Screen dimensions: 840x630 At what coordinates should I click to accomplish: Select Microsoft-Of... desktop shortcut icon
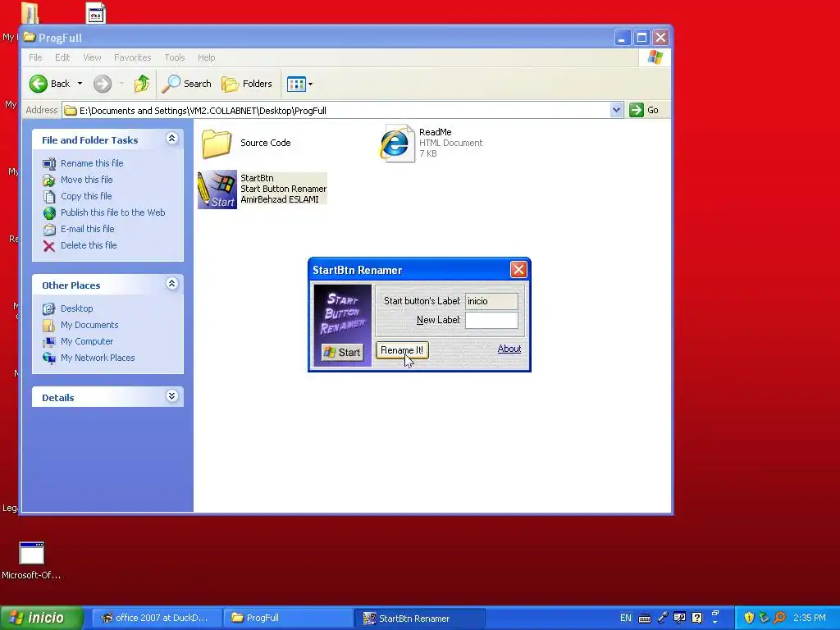click(x=32, y=553)
